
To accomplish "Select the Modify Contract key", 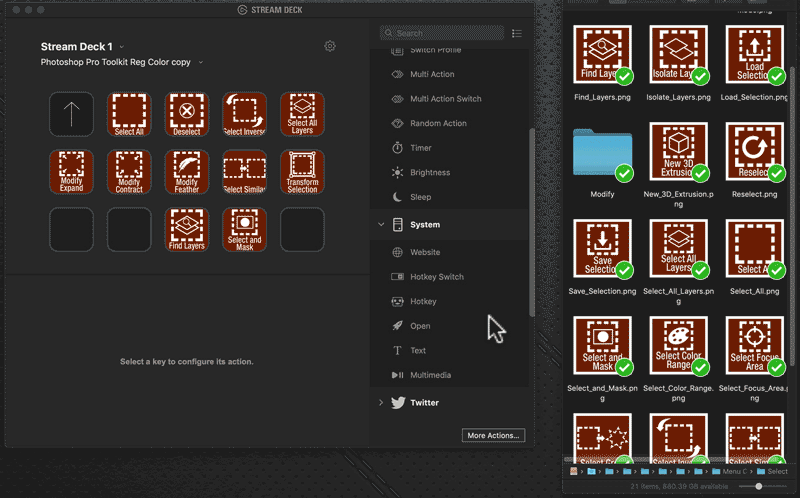I will click(x=129, y=172).
